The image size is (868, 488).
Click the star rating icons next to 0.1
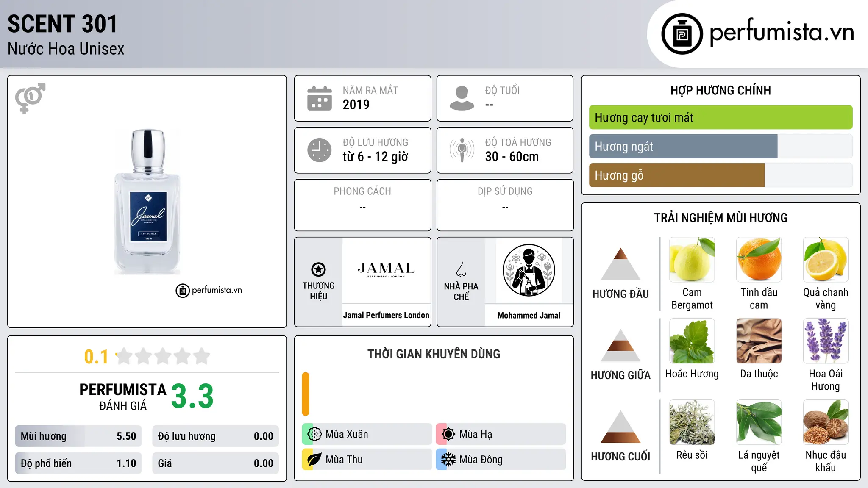click(x=163, y=356)
